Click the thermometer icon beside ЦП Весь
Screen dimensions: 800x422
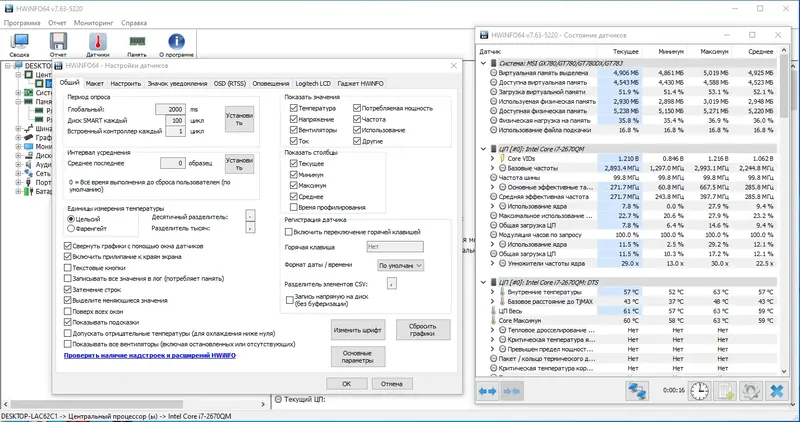pyautogui.click(x=493, y=311)
